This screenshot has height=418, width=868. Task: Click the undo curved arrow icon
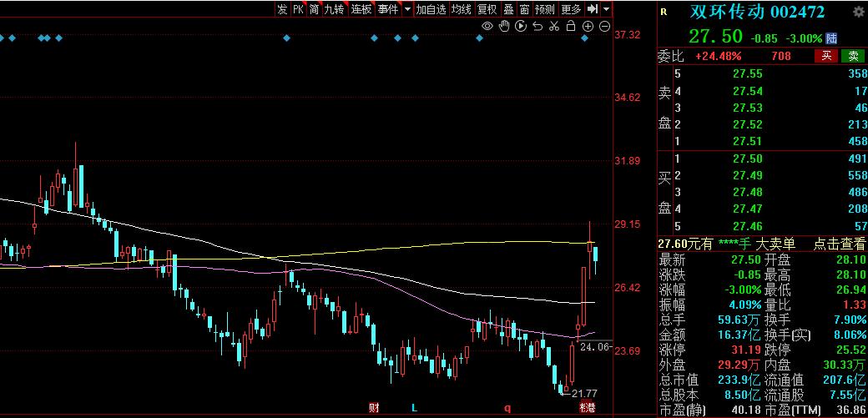tap(537, 26)
